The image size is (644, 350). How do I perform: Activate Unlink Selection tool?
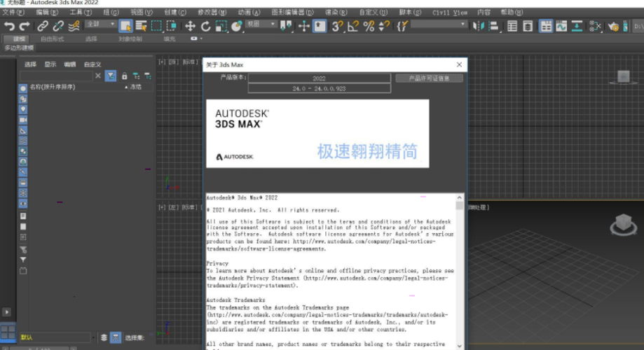(58, 27)
